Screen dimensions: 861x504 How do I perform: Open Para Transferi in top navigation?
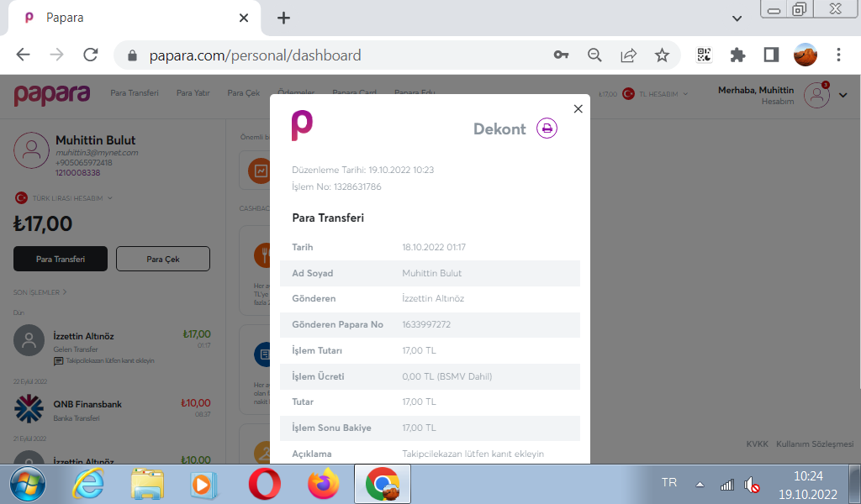tap(135, 93)
